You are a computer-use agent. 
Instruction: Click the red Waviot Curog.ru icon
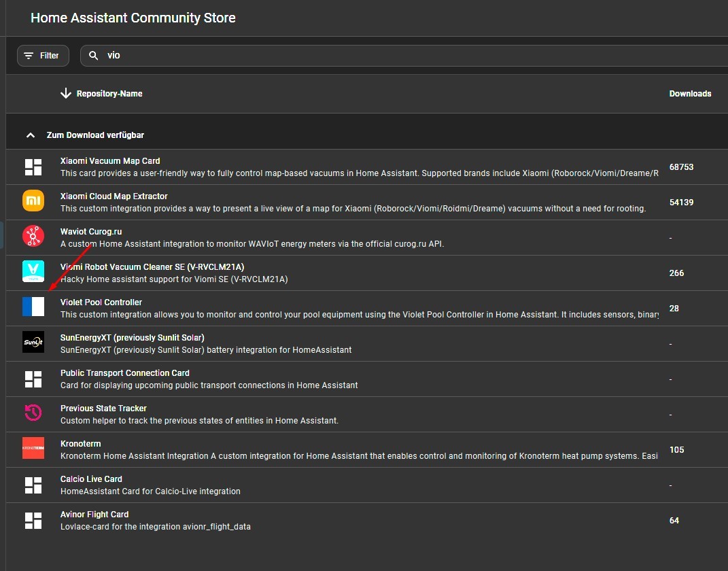[33, 236]
